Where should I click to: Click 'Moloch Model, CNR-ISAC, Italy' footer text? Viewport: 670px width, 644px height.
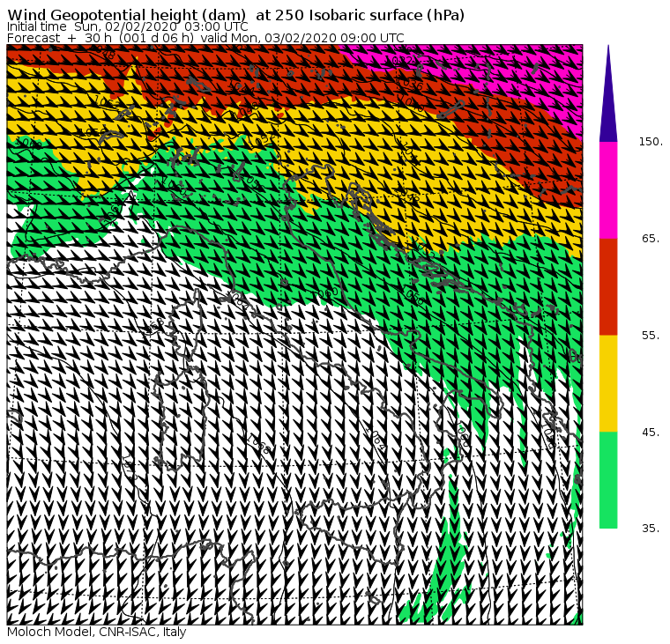[97, 632]
